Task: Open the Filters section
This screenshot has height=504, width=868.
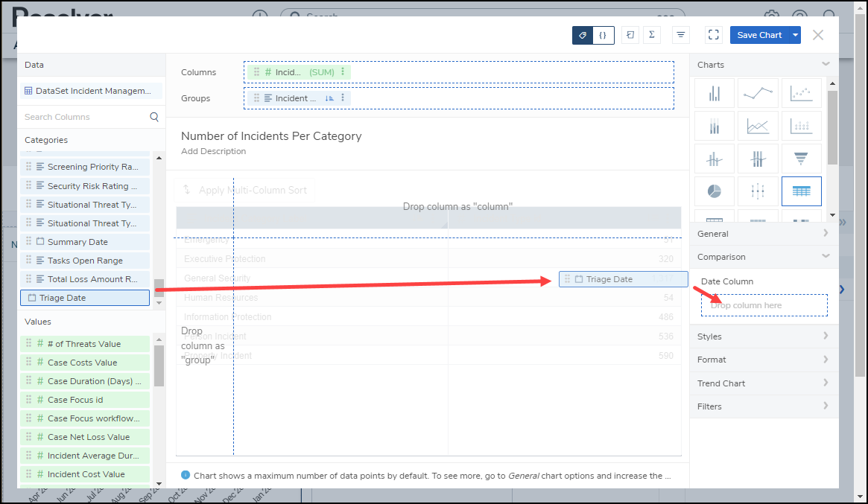Action: (764, 406)
